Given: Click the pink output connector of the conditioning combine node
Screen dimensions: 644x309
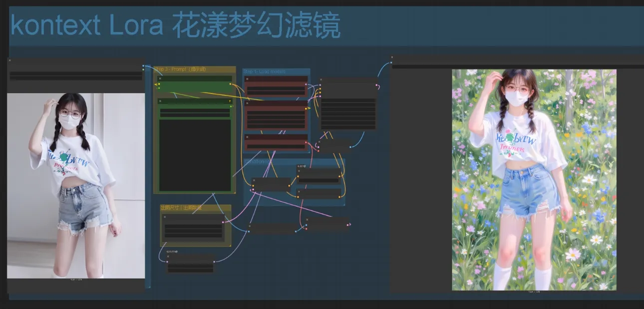Looking at the screenshot, I should click(289, 186).
